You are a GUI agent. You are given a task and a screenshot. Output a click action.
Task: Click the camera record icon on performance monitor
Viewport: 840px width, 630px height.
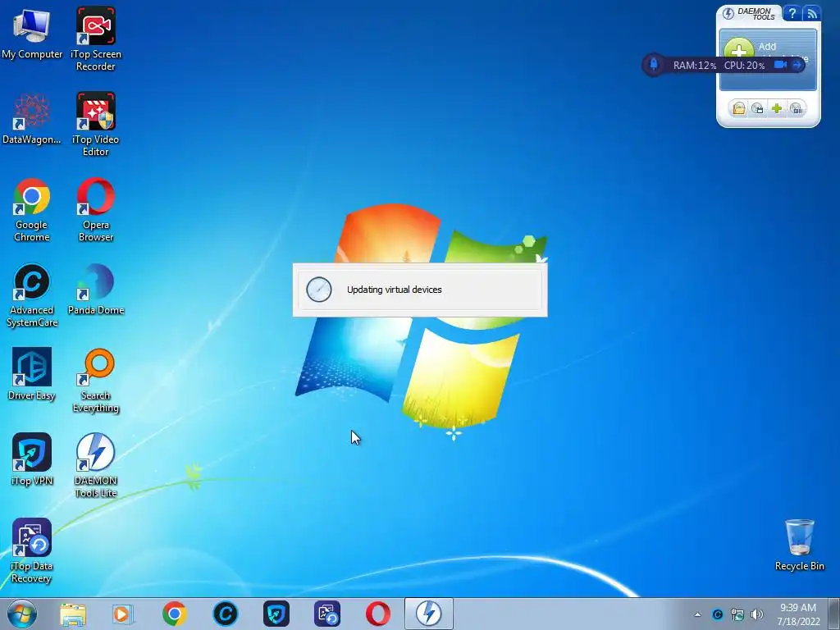point(781,65)
